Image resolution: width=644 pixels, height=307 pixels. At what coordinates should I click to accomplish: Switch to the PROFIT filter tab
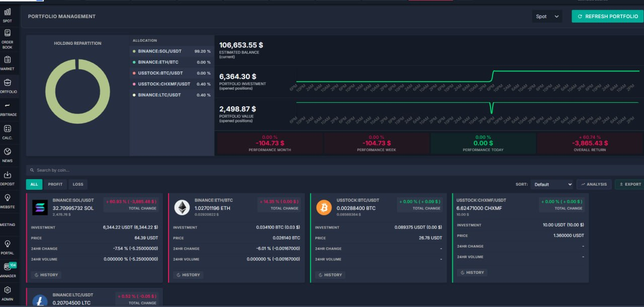click(55, 184)
